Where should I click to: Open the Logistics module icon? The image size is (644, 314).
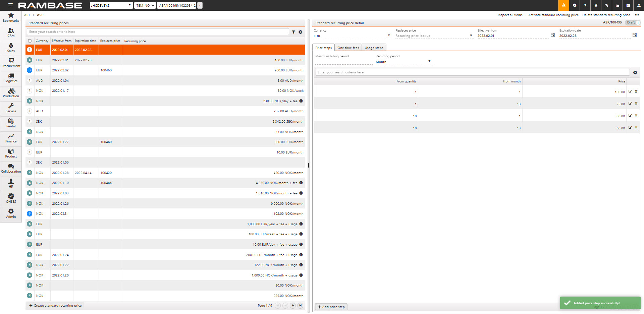coord(11,77)
